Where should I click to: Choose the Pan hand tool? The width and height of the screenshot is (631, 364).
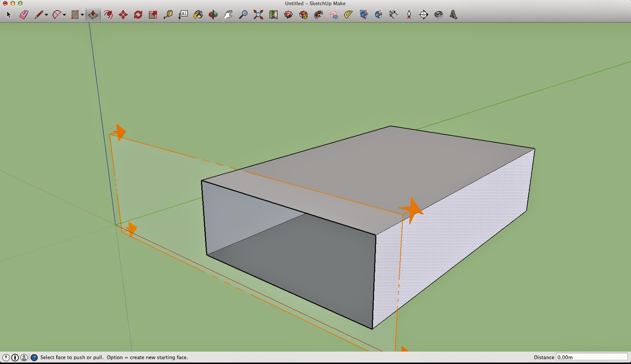click(228, 15)
